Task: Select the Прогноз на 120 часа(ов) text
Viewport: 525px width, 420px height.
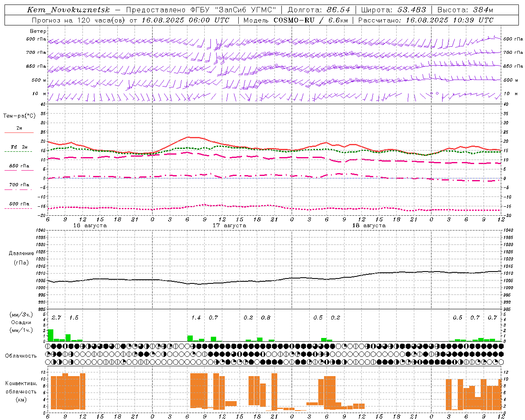Action: tap(78, 20)
